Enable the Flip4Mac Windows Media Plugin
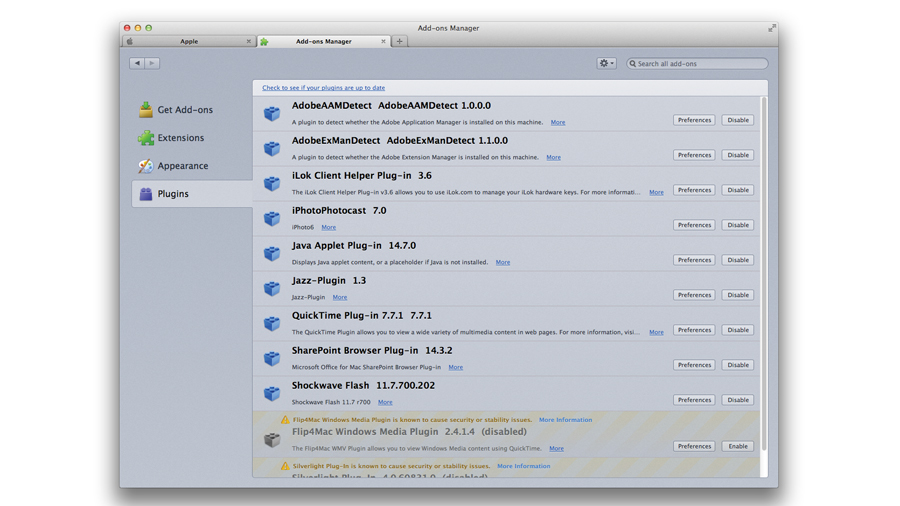This screenshot has width=900, height=506. [738, 446]
